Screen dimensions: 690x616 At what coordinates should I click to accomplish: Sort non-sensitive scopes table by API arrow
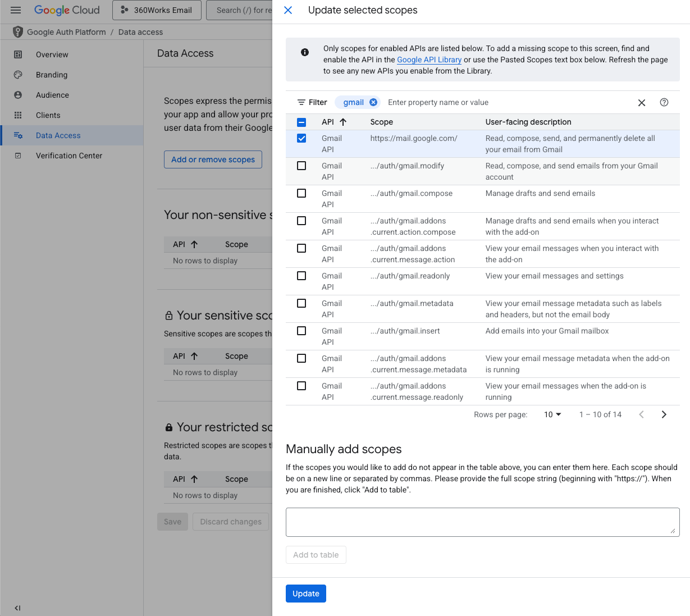pyautogui.click(x=194, y=244)
